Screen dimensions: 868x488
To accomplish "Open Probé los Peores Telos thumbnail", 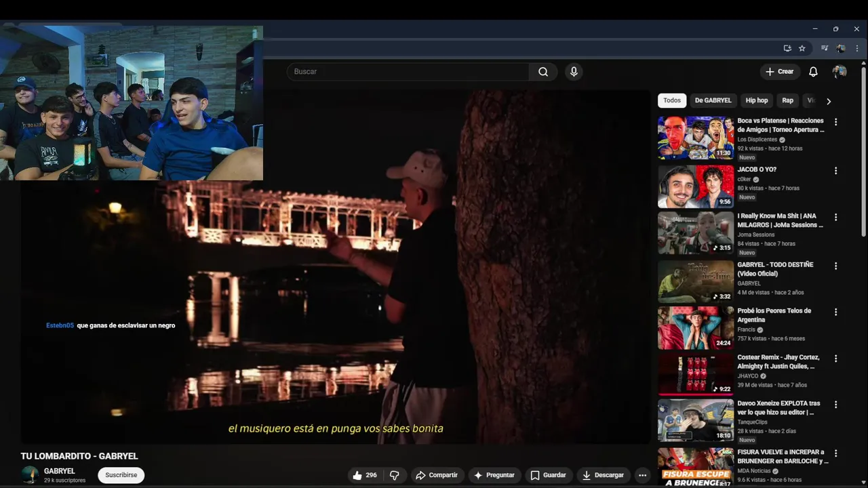I will tap(696, 328).
